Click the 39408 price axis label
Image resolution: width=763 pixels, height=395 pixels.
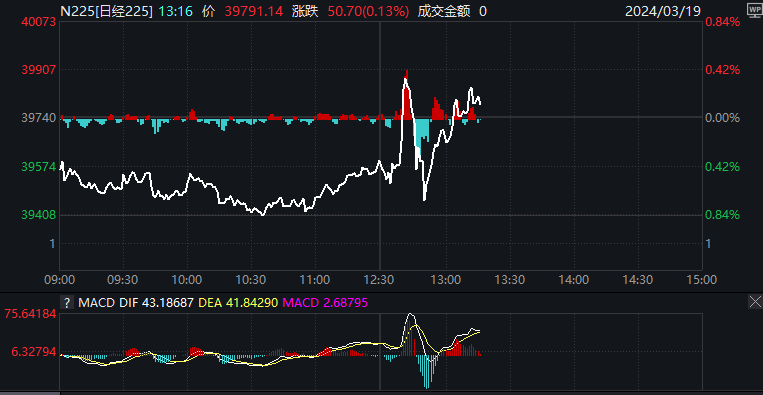(37, 215)
